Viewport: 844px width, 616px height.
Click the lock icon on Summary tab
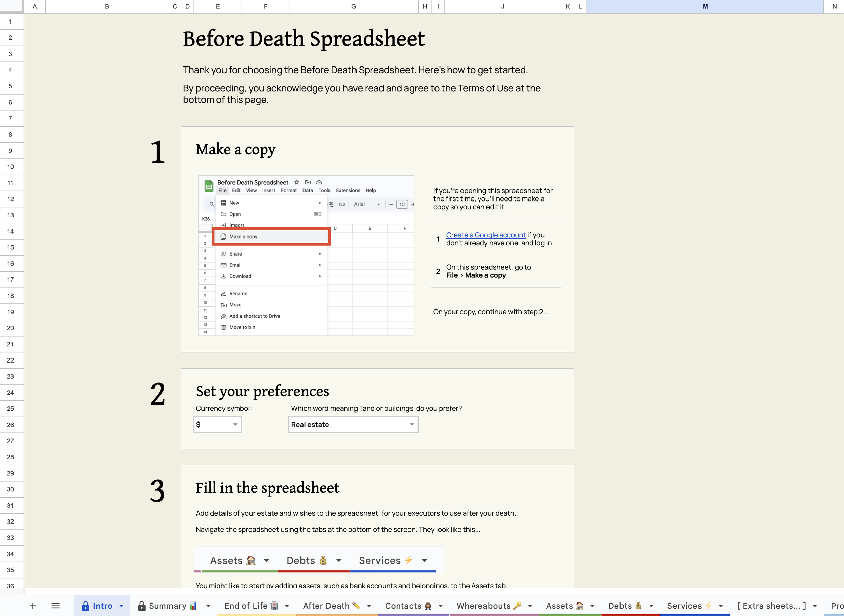click(142, 606)
